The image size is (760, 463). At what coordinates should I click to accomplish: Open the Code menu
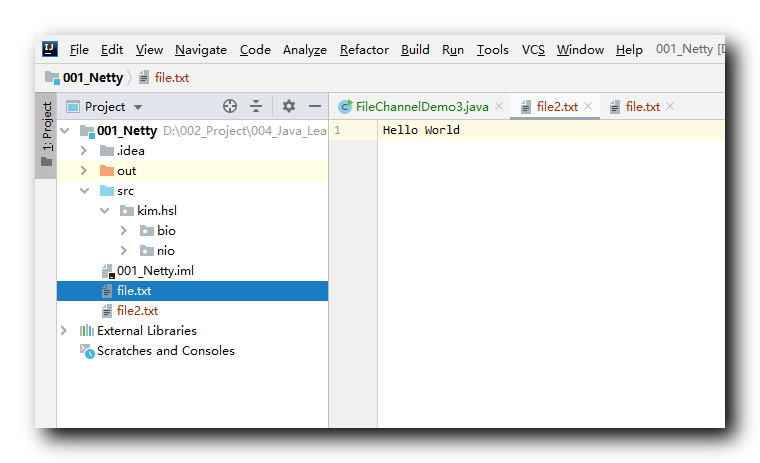tap(255, 49)
